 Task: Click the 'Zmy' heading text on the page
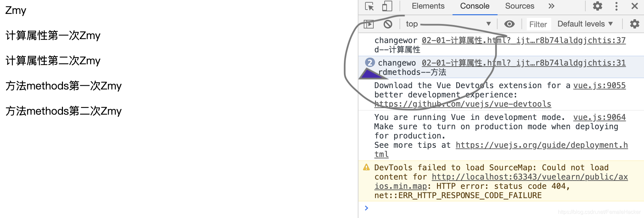point(16,10)
